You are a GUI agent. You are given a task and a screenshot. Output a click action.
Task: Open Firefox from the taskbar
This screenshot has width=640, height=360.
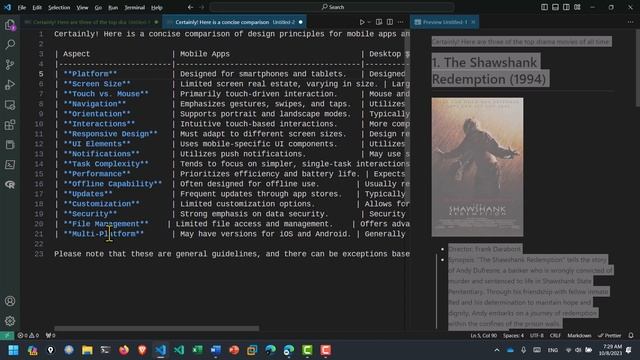coord(124,350)
